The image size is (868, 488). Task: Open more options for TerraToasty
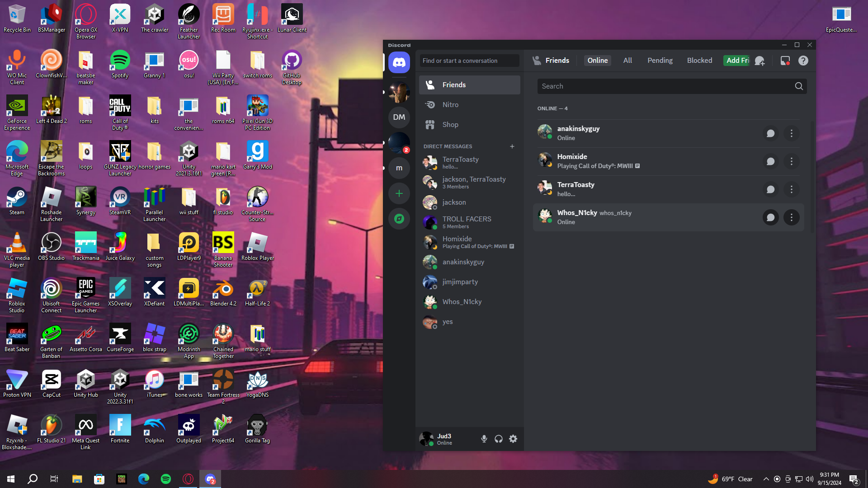pyautogui.click(x=791, y=190)
